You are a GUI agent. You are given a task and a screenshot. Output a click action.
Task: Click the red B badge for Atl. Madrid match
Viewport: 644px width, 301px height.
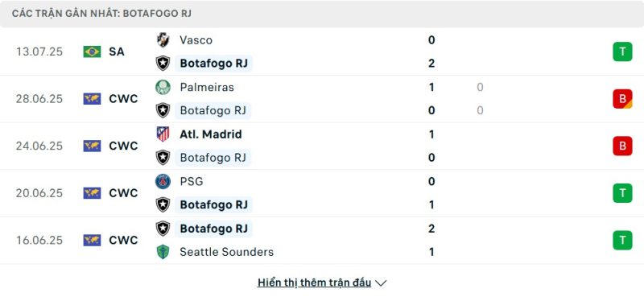click(x=622, y=146)
